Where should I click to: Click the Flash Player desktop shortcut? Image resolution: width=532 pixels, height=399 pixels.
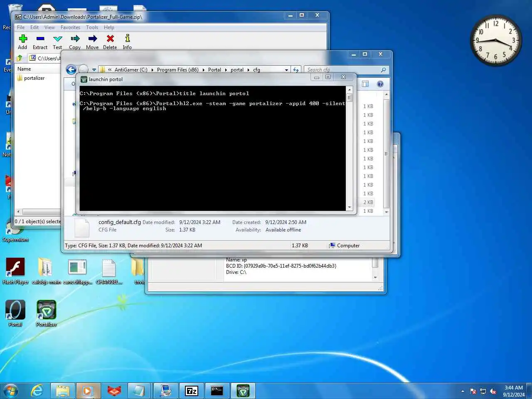click(x=15, y=271)
